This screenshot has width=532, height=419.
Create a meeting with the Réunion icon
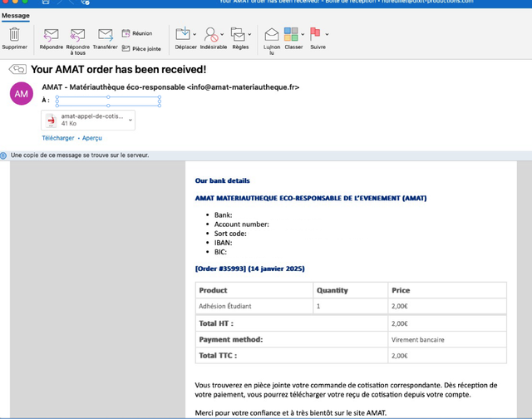(126, 33)
